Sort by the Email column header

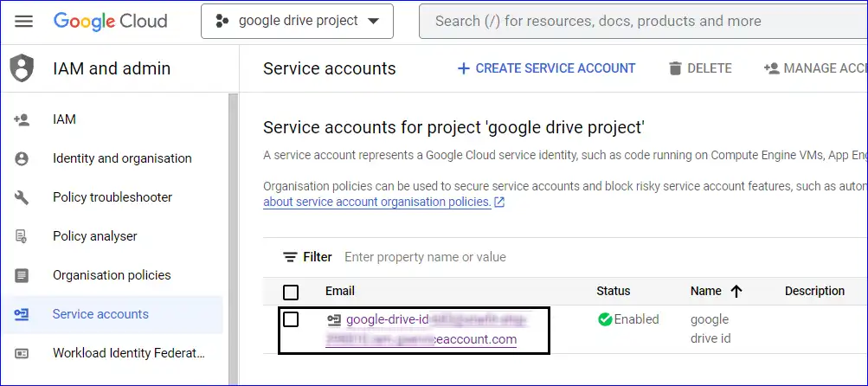340,291
